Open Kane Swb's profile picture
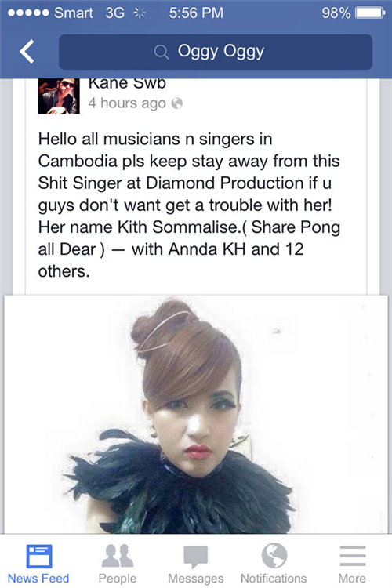The height and width of the screenshot is (588, 392). tap(59, 96)
